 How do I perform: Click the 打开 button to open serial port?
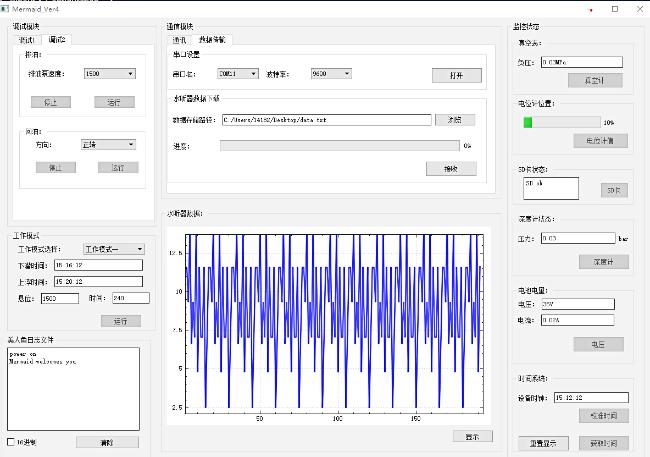point(457,75)
